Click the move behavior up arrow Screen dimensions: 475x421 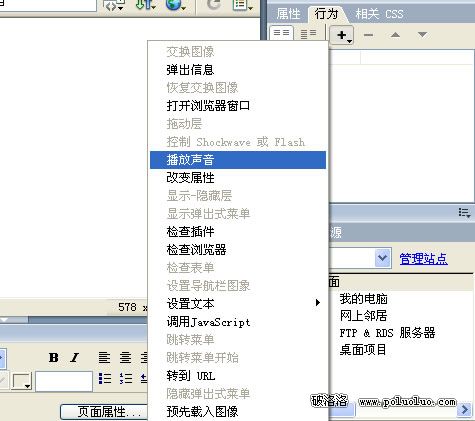395,35
